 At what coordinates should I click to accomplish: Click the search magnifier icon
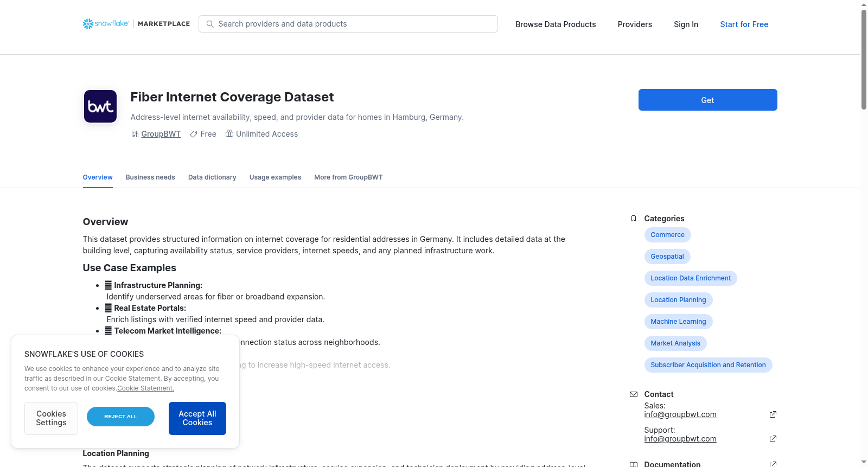click(210, 24)
